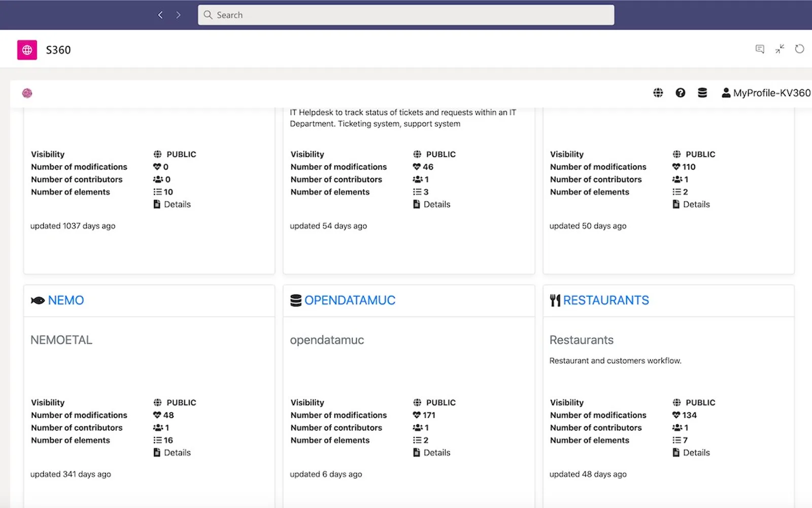This screenshot has width=812, height=508.
Task: Click the utensils icon beside RESTAURANTS
Action: 555,300
